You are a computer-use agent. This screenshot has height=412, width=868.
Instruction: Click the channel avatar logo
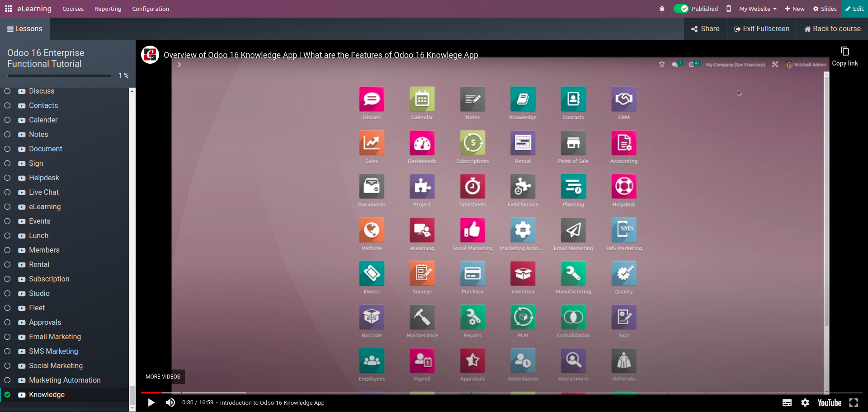coord(150,55)
